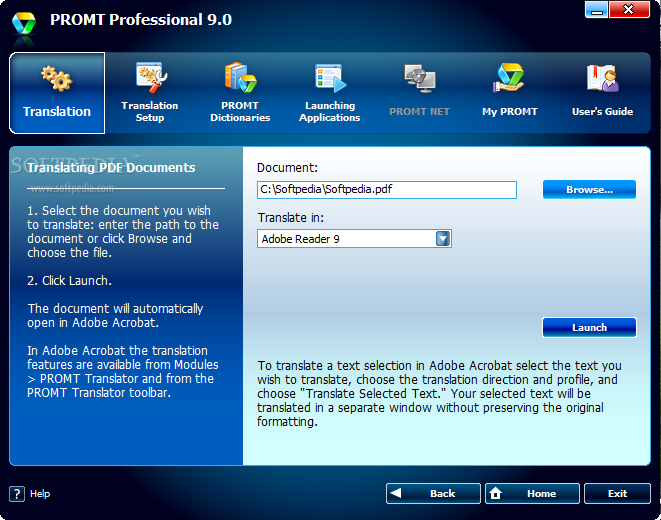The height and width of the screenshot is (520, 661).
Task: Click the Help question mark icon
Action: (x=17, y=494)
